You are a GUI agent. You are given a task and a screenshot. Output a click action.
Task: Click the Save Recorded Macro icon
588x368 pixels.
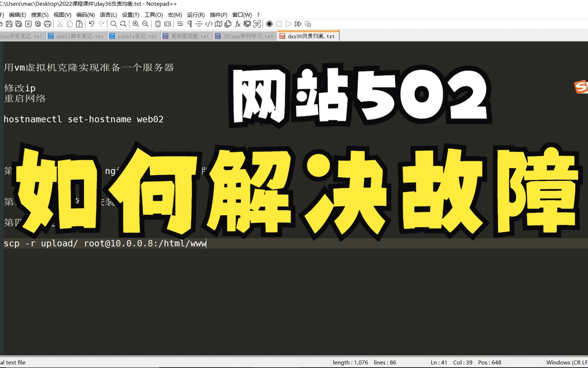coord(308,24)
